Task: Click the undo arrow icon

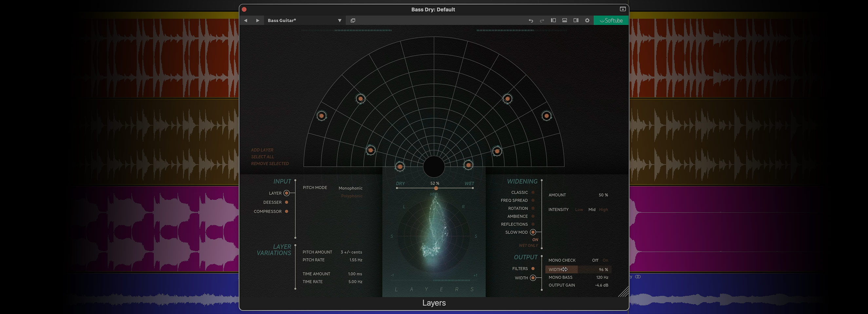Action: [x=531, y=21]
